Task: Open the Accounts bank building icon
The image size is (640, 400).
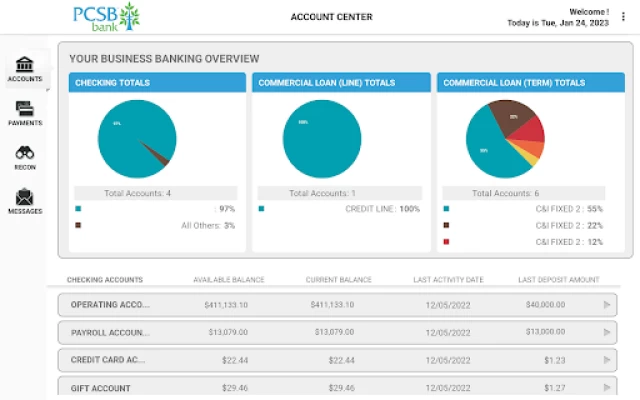Action: (24, 65)
